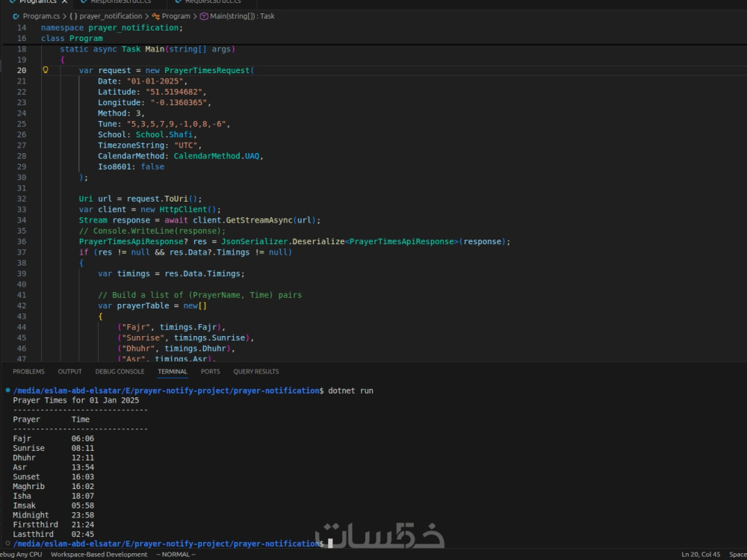Viewport: 747px width, 560px height.
Task: Click the Midnight time 23:58 in terminal
Action: pyautogui.click(x=83, y=514)
